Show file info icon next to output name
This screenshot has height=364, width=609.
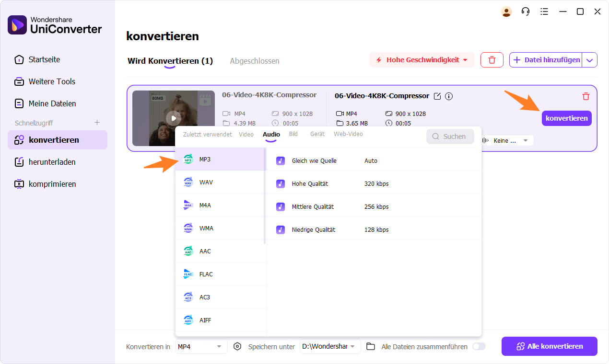(449, 96)
